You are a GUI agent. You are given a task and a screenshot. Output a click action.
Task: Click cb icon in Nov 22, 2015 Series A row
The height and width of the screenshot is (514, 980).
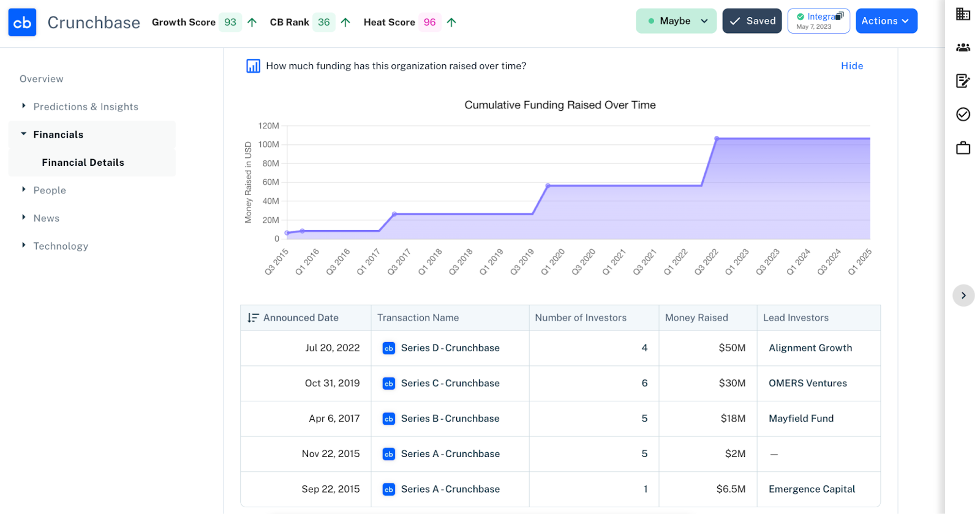[388, 454]
